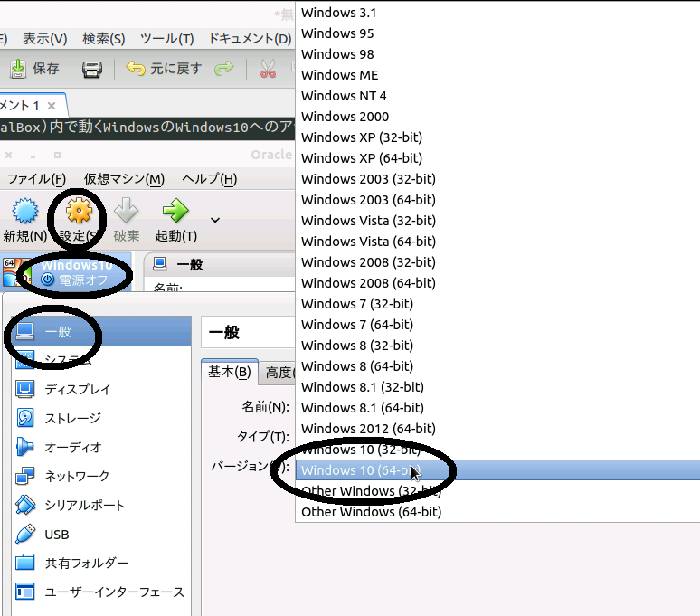Pick Other Windows (64-bit) option

click(x=497, y=512)
